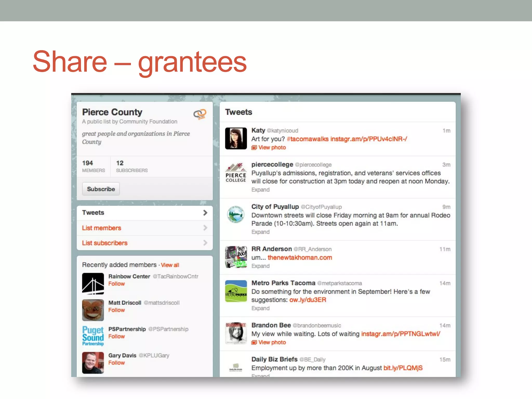Open City of Puyallup seal avatar
Viewport: 532px width, 399px height.
pyautogui.click(x=236, y=215)
